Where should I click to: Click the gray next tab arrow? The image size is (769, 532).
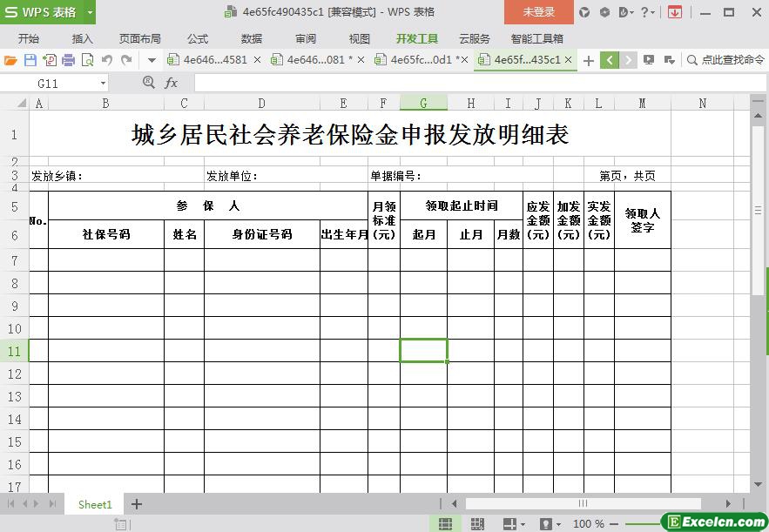point(628,60)
